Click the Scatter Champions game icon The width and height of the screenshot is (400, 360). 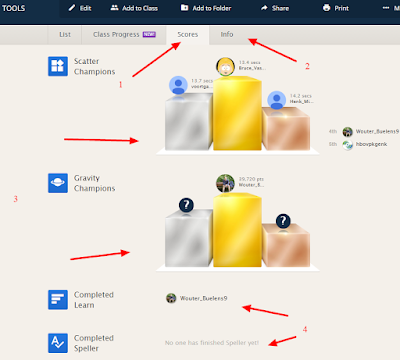pos(58,66)
